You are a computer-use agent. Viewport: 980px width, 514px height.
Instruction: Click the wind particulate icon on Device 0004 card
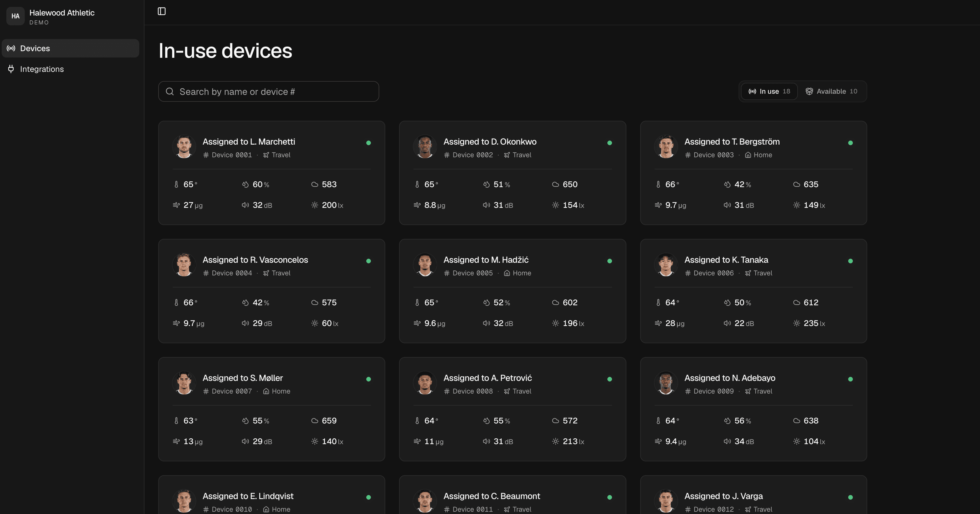[x=176, y=323]
